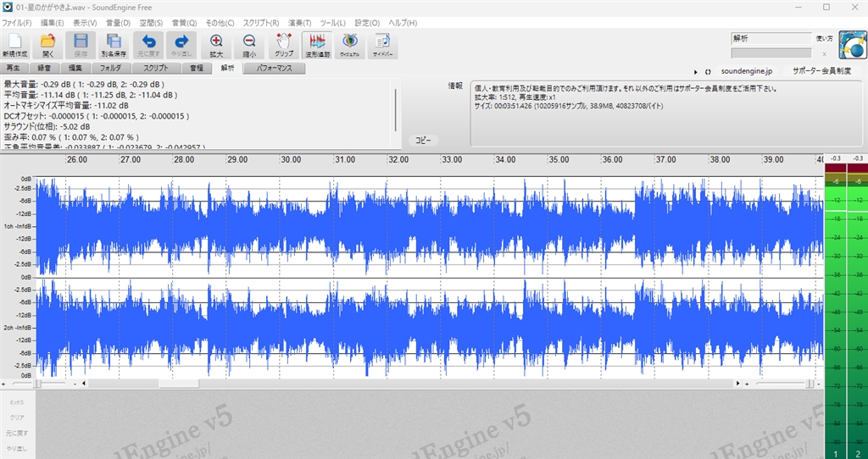Click the small play arrow near soundengine.jp

coord(696,72)
